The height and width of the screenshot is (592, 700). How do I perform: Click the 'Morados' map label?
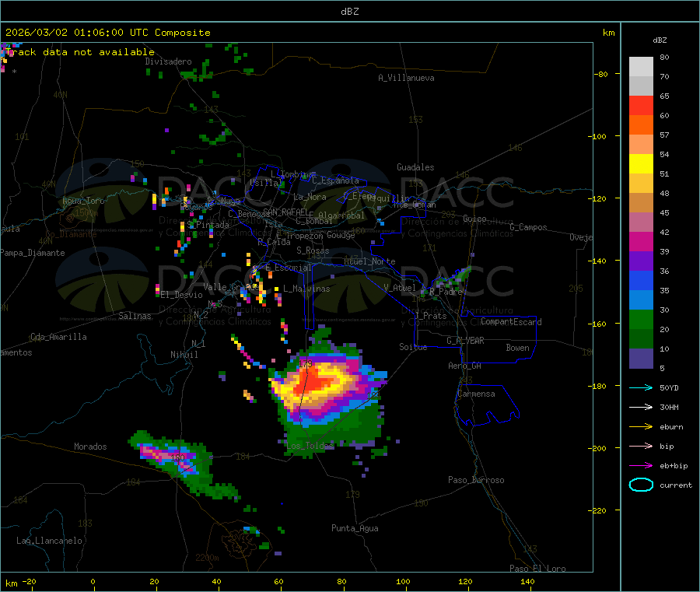pyautogui.click(x=91, y=447)
